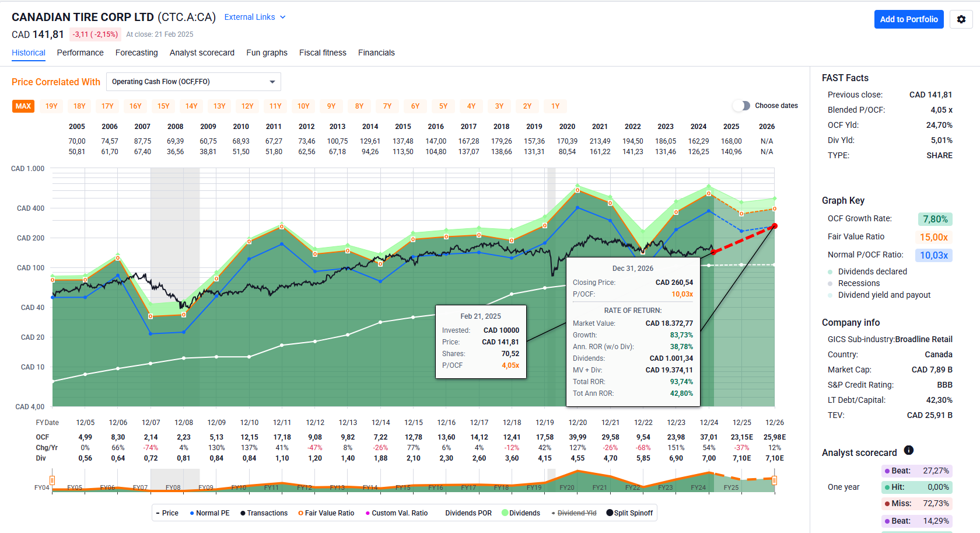
Task: Toggle the struck-through Dividend Yld legend item
Action: pyautogui.click(x=574, y=513)
